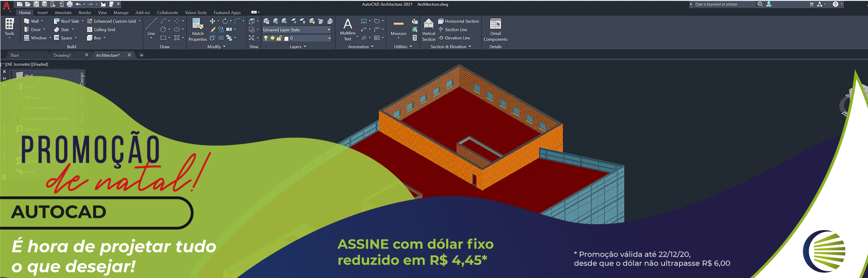
Task: Expand the Roof Slab dropdown arrow
Action: pos(82,21)
